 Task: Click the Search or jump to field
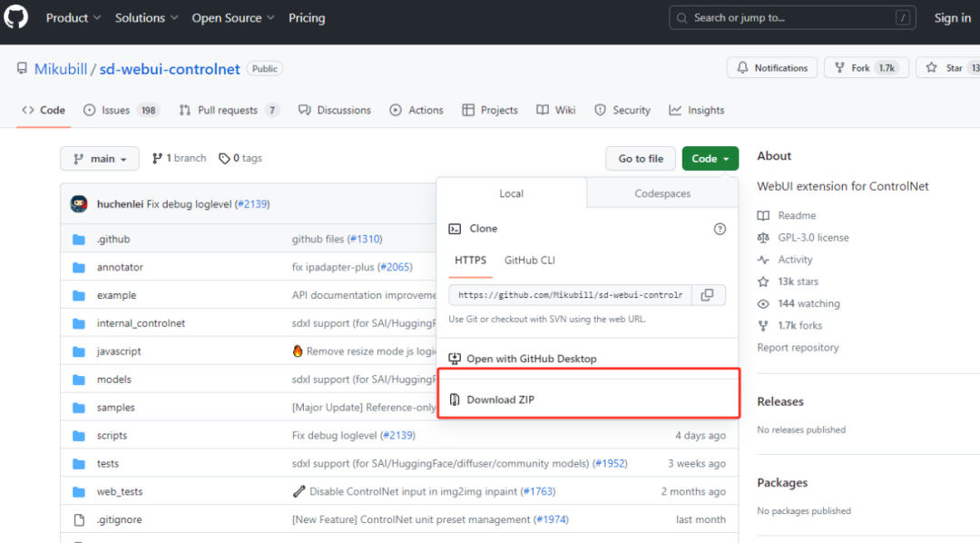click(x=792, y=18)
